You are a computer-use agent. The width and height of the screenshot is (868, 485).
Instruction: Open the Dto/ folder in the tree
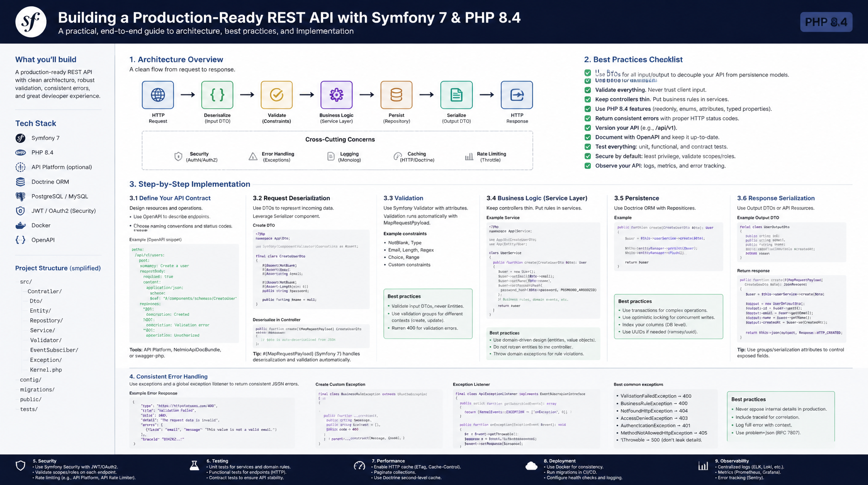(36, 301)
